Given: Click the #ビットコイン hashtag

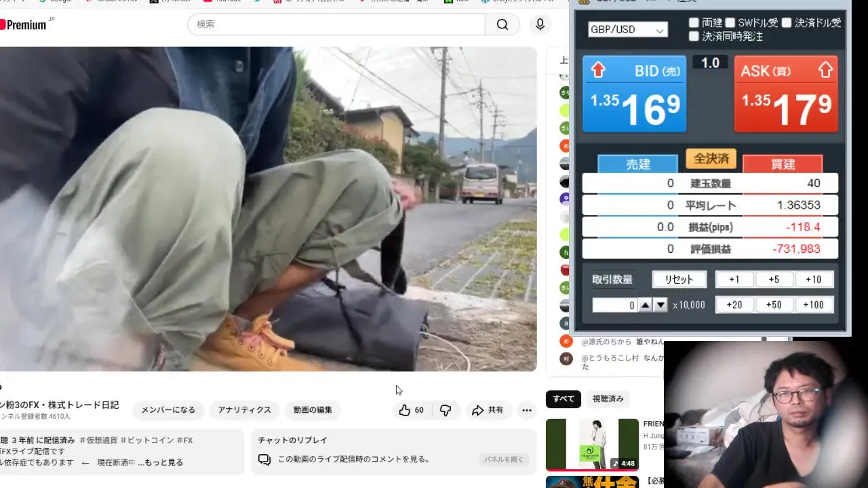Looking at the screenshot, I should click(147, 441).
